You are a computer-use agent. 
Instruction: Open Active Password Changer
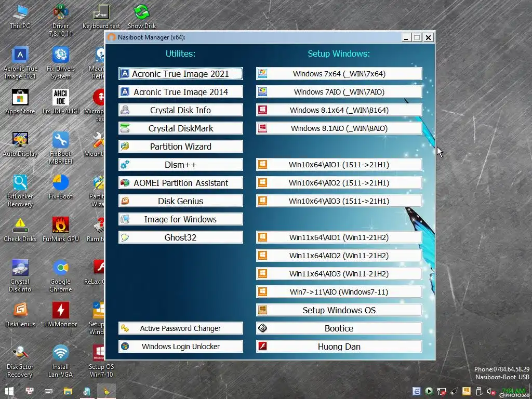pyautogui.click(x=180, y=328)
